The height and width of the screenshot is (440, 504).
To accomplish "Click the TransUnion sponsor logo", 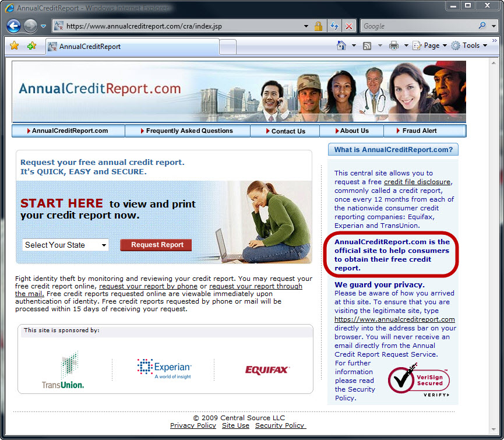I will tap(63, 369).
